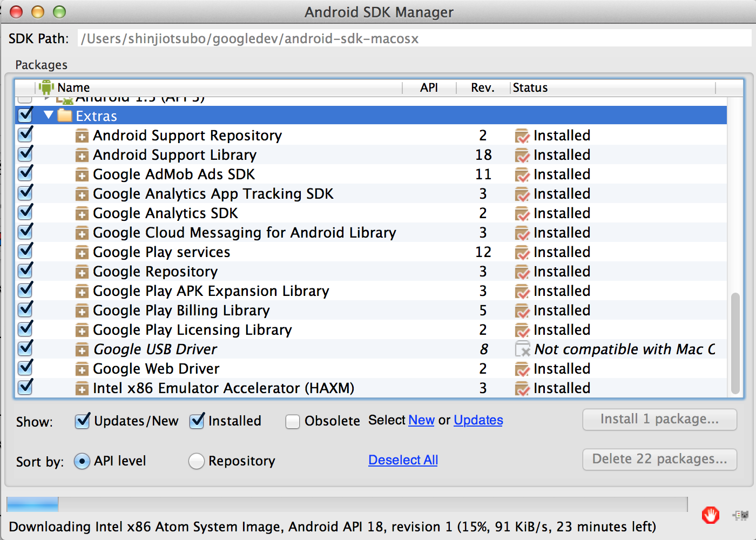The width and height of the screenshot is (756, 540).
Task: Click the Rev. column header
Action: click(x=483, y=87)
